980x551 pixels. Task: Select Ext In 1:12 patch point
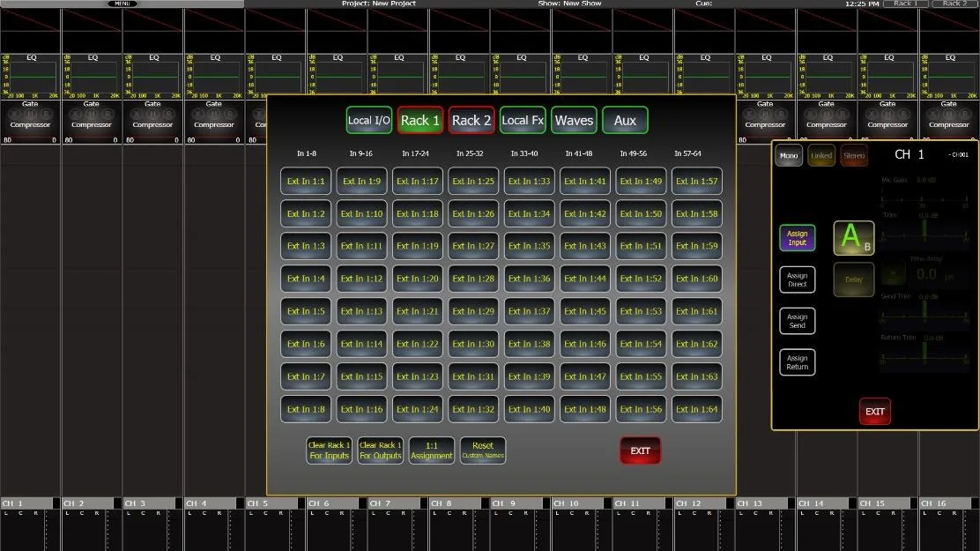pos(361,279)
